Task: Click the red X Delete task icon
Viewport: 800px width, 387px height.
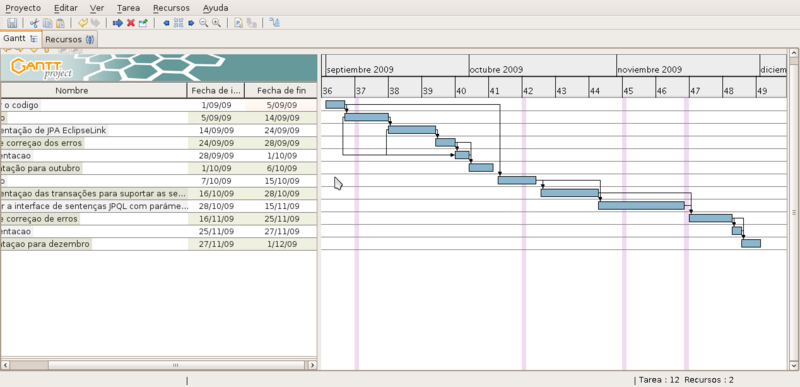Action: tap(131, 23)
